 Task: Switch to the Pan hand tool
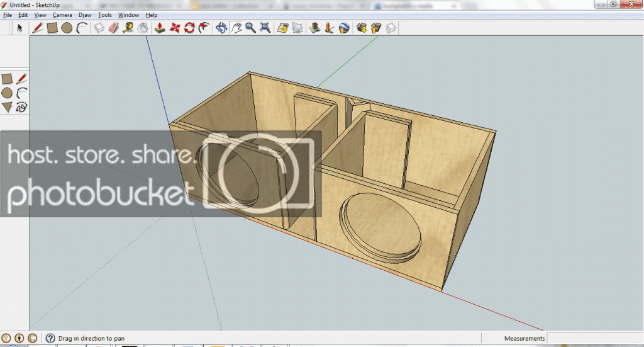[x=236, y=28]
